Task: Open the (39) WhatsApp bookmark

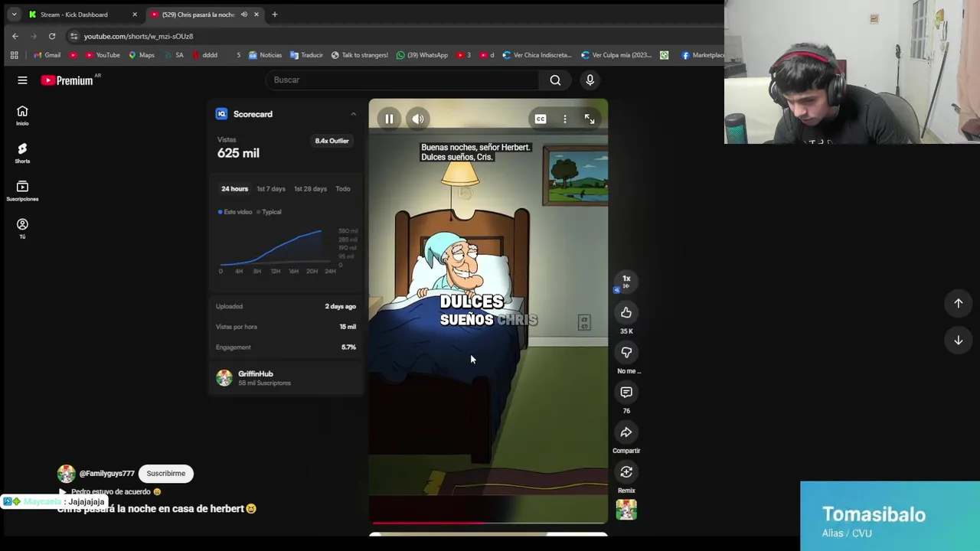Action: click(x=422, y=55)
